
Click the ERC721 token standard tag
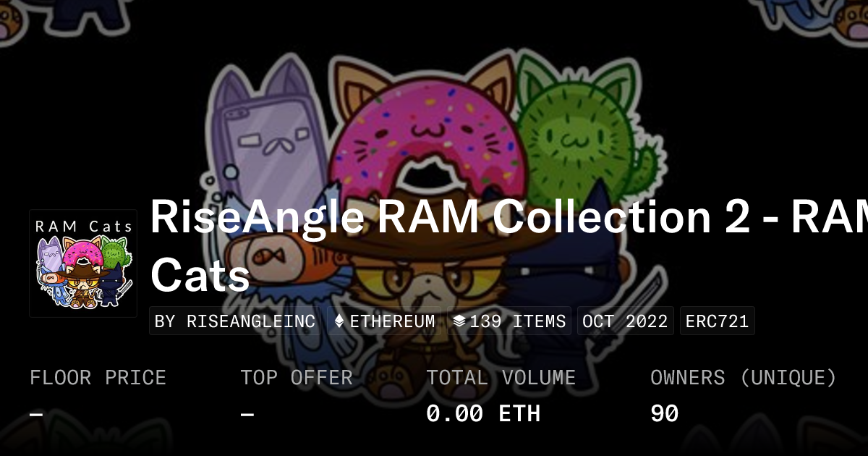click(x=717, y=321)
